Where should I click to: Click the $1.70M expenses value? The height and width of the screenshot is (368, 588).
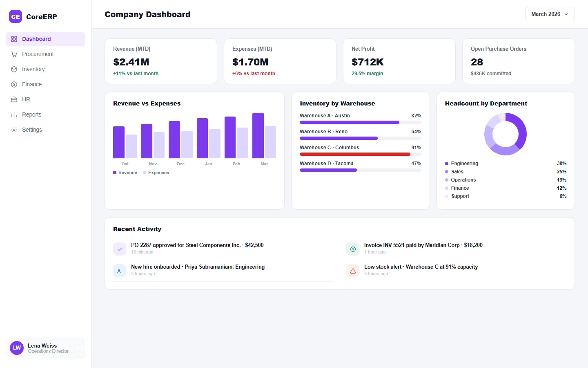[x=250, y=62]
